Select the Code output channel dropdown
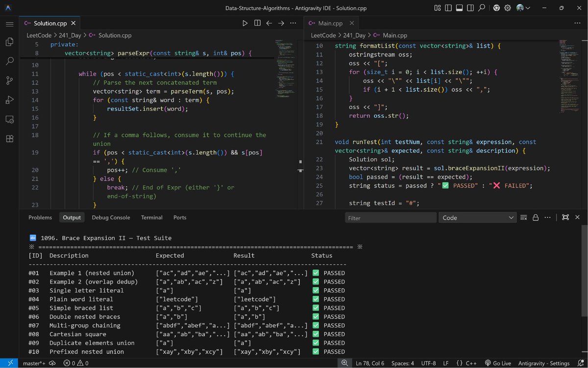 tap(478, 218)
